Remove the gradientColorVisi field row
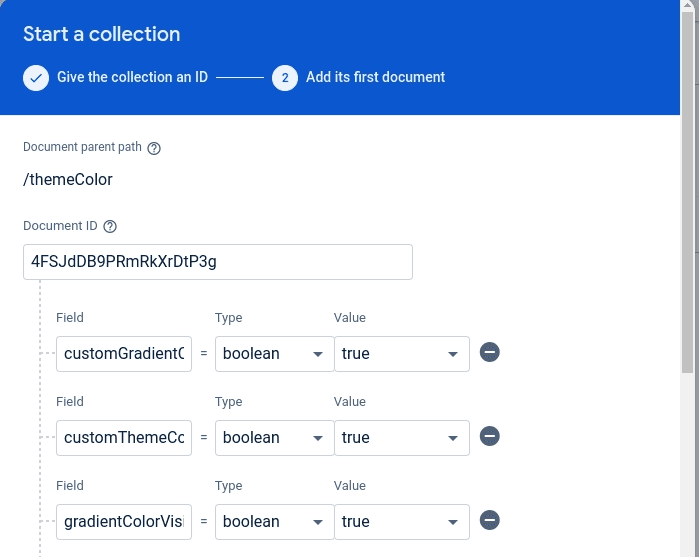699x557 pixels. click(490, 521)
